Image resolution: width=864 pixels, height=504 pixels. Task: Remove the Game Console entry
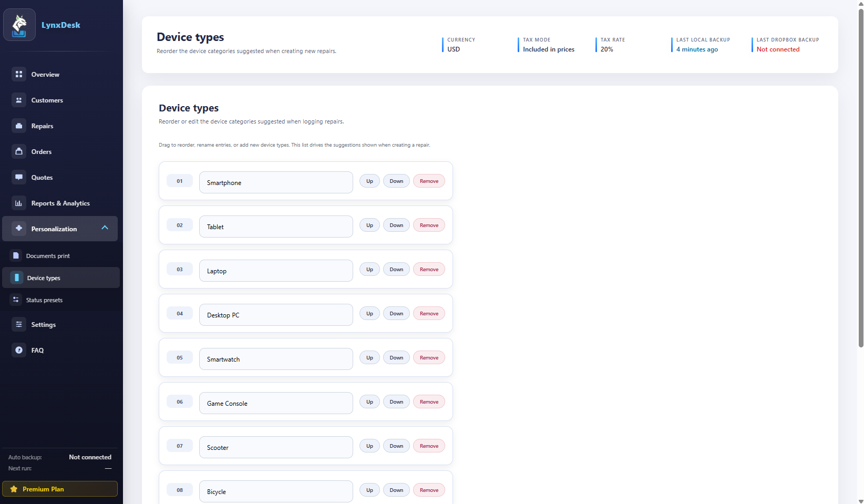click(429, 402)
